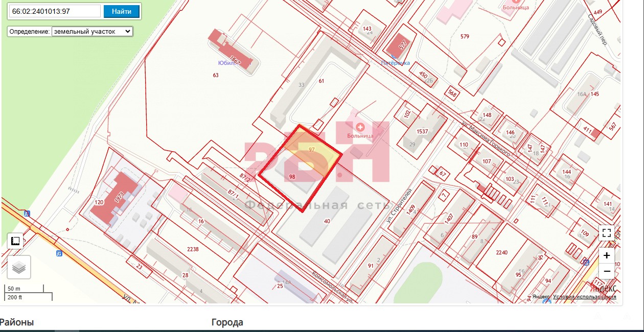Open the ruler measurement tool

15,241
